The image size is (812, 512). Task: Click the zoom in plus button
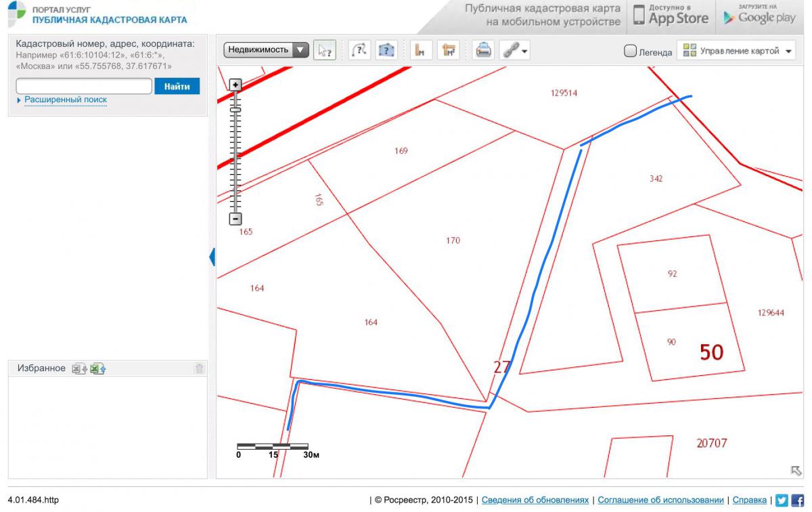click(x=235, y=85)
